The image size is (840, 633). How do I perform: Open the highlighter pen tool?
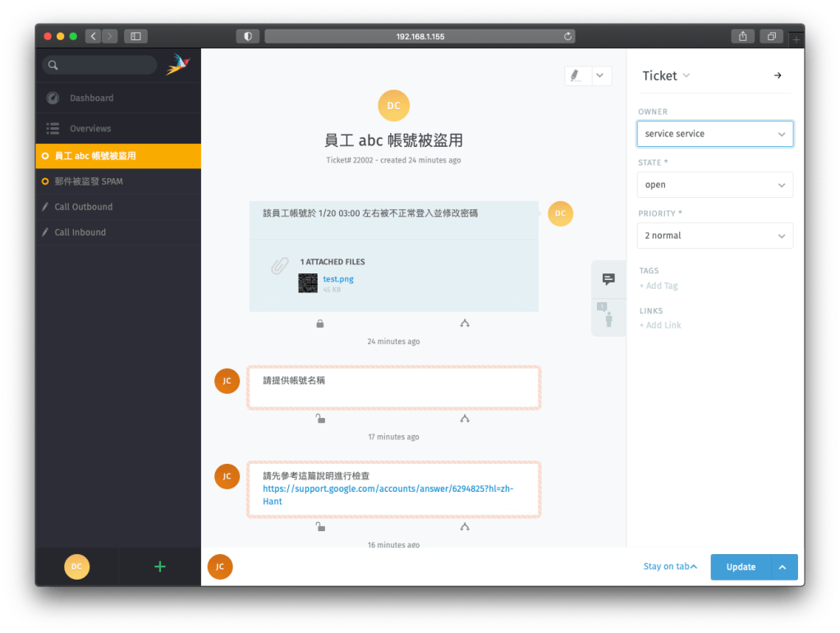(577, 76)
